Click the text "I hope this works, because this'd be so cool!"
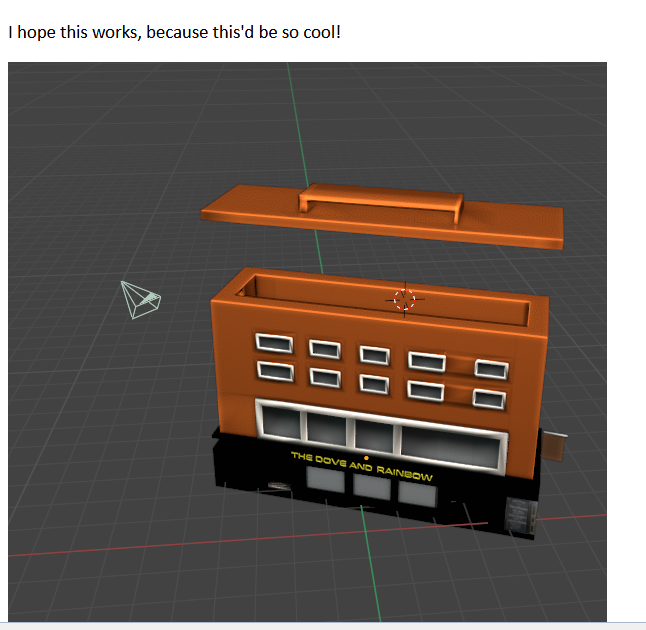 174,32
